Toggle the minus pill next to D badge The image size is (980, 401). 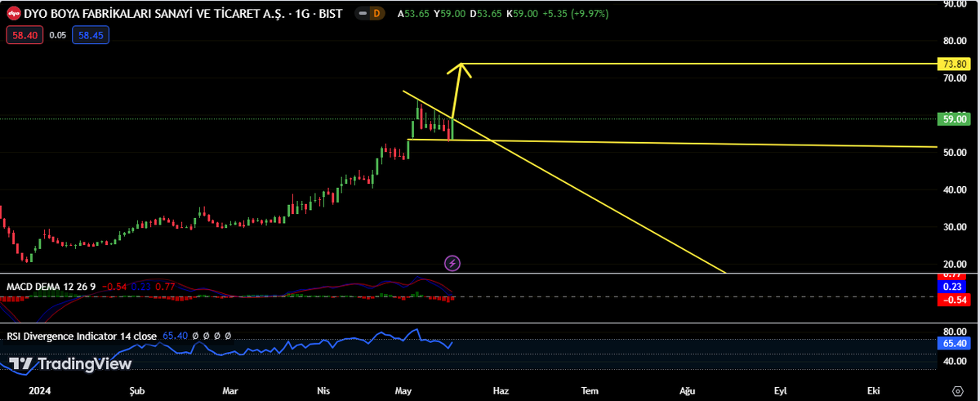coord(361,14)
